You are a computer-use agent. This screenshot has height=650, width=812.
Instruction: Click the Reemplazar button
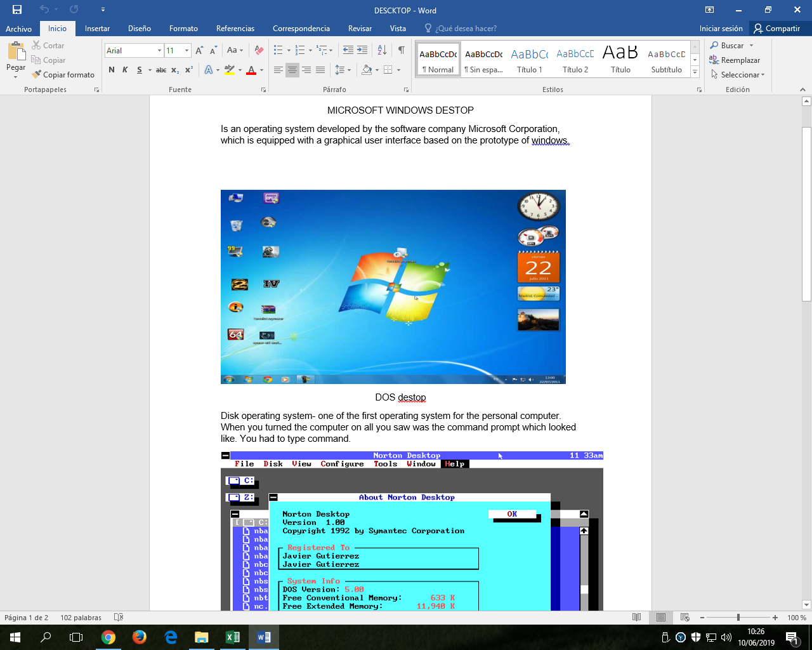click(735, 60)
